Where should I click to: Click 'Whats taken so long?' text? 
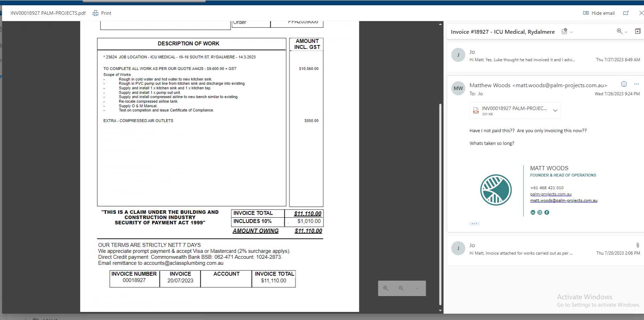point(492,143)
